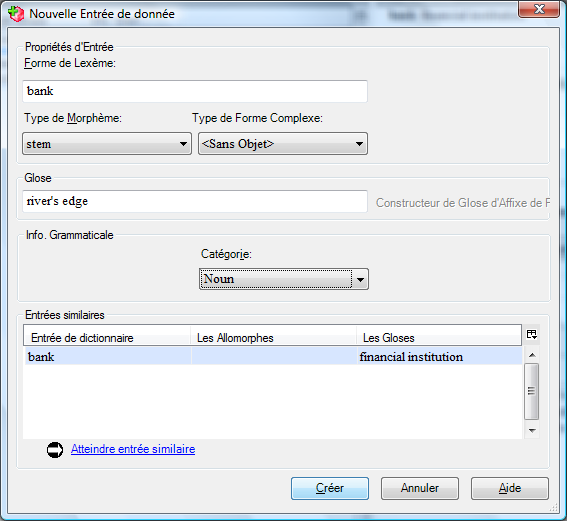567x521 pixels.
Task: Close the Nouvelle Entrée de donnée dialog
Action: (x=539, y=9)
